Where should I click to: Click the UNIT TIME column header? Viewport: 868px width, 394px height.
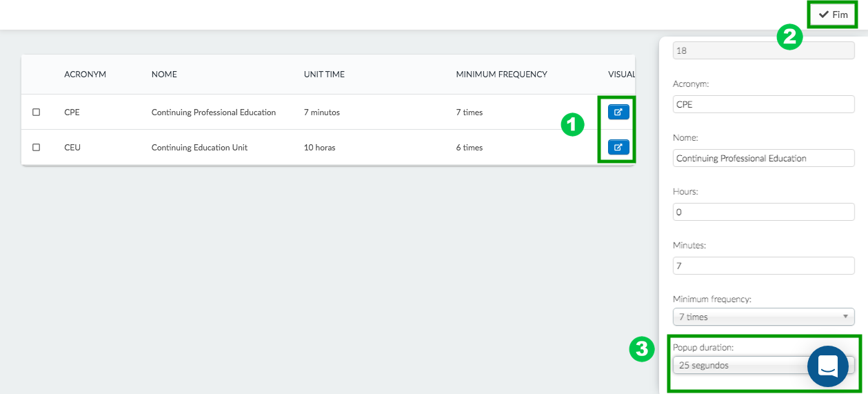click(x=324, y=75)
